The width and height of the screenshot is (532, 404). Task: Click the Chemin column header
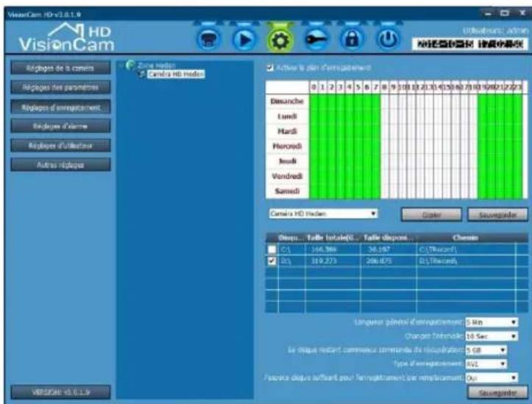click(465, 238)
